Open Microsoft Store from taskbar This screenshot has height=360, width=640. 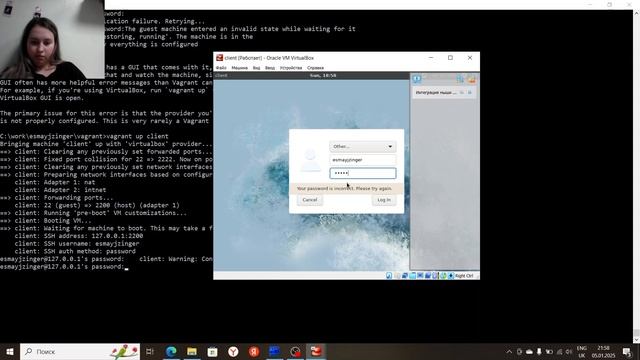coord(213,351)
